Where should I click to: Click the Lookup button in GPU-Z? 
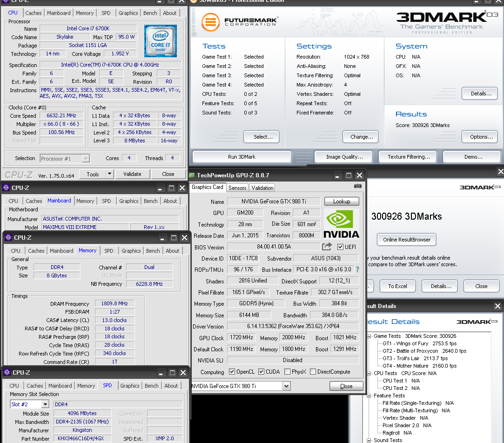tap(342, 201)
